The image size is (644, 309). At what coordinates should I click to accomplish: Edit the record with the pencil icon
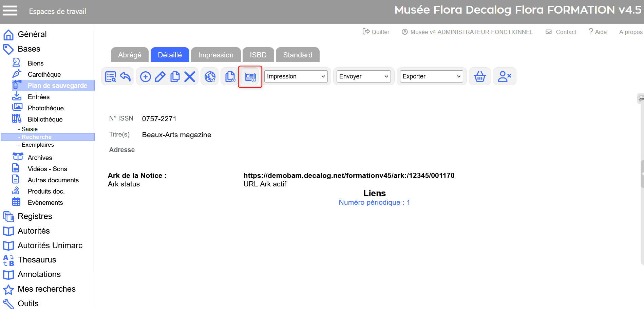pos(160,77)
